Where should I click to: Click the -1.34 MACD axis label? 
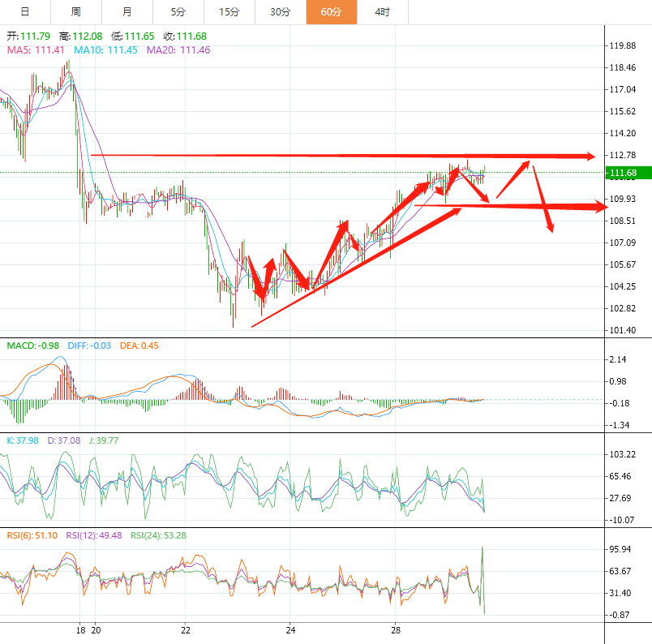[x=619, y=425]
